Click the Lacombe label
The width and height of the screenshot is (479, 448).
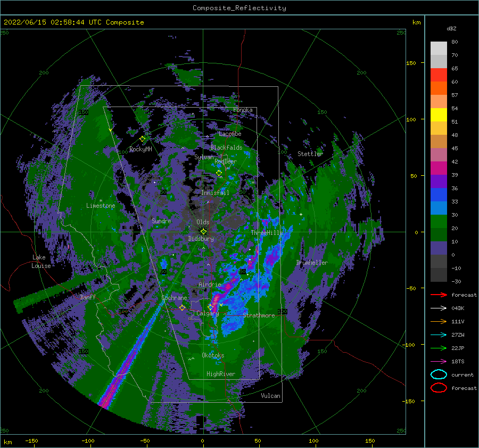[x=230, y=134]
